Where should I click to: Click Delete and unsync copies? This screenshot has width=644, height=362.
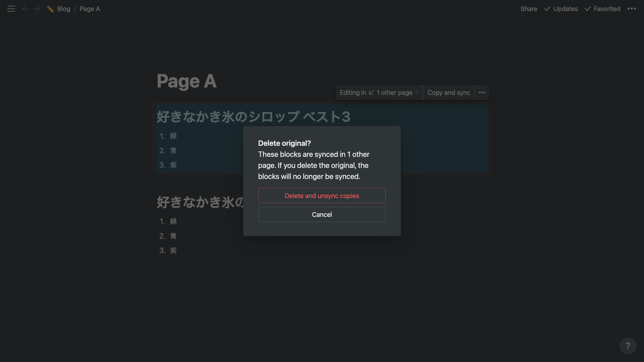322,196
